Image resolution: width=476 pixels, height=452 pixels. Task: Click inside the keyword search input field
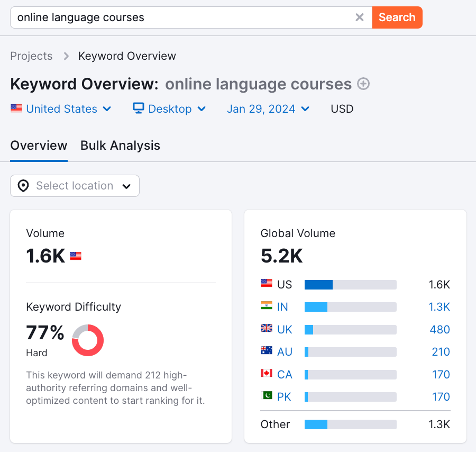tap(180, 17)
